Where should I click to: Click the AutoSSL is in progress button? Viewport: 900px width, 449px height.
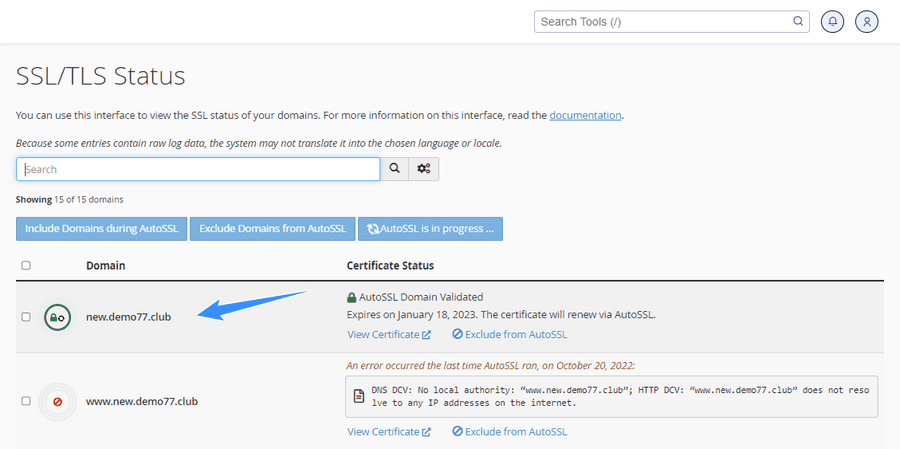point(430,229)
